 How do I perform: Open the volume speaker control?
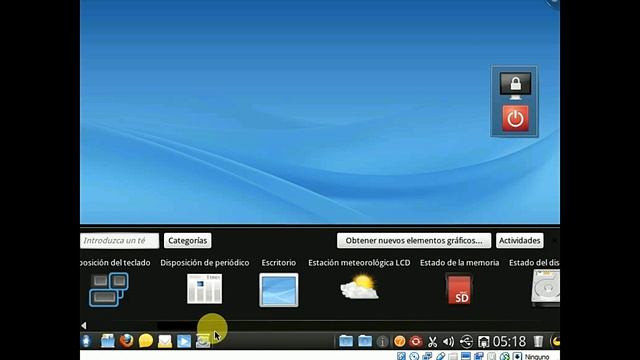click(x=449, y=341)
